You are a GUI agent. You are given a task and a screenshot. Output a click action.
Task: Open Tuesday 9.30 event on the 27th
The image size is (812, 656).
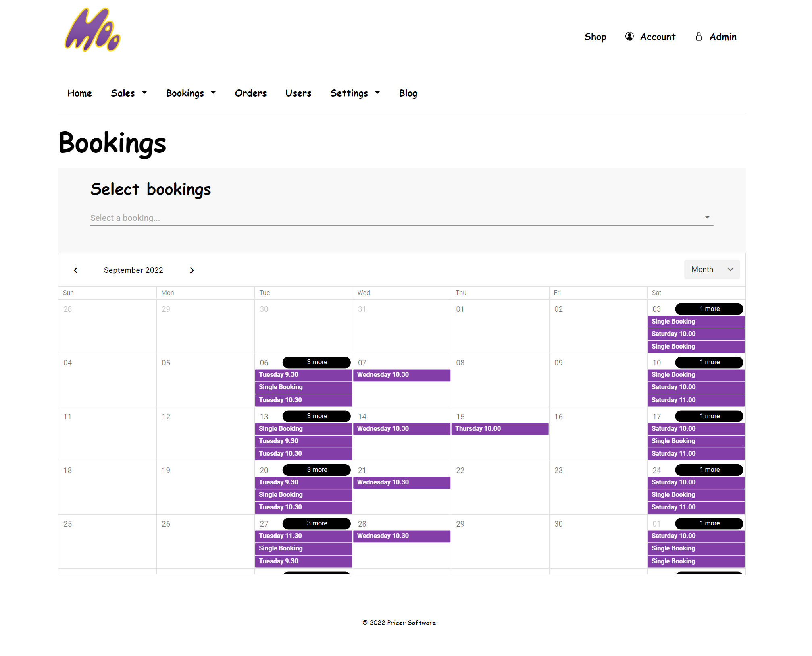pos(304,561)
